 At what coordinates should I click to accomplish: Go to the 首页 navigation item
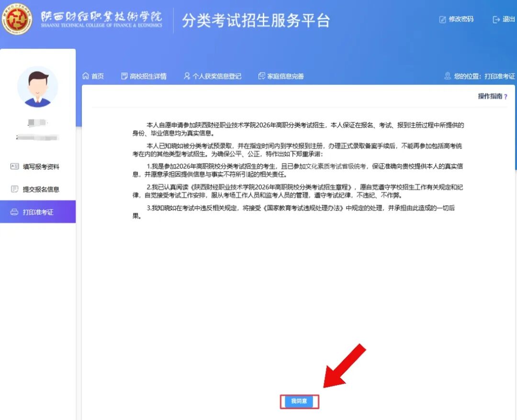[x=98, y=76]
